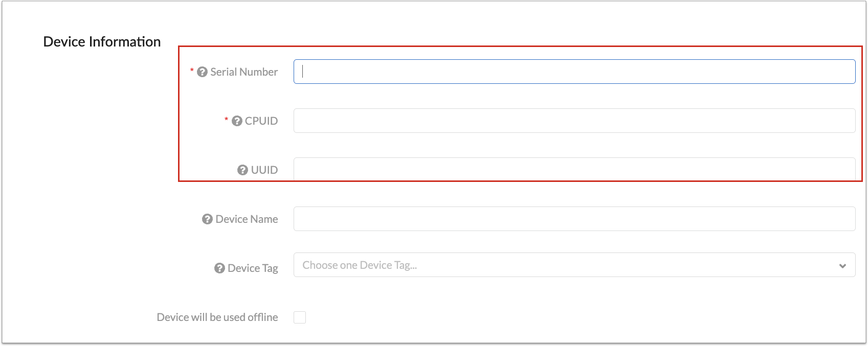Click the help icon beside Serial Number

tap(202, 72)
